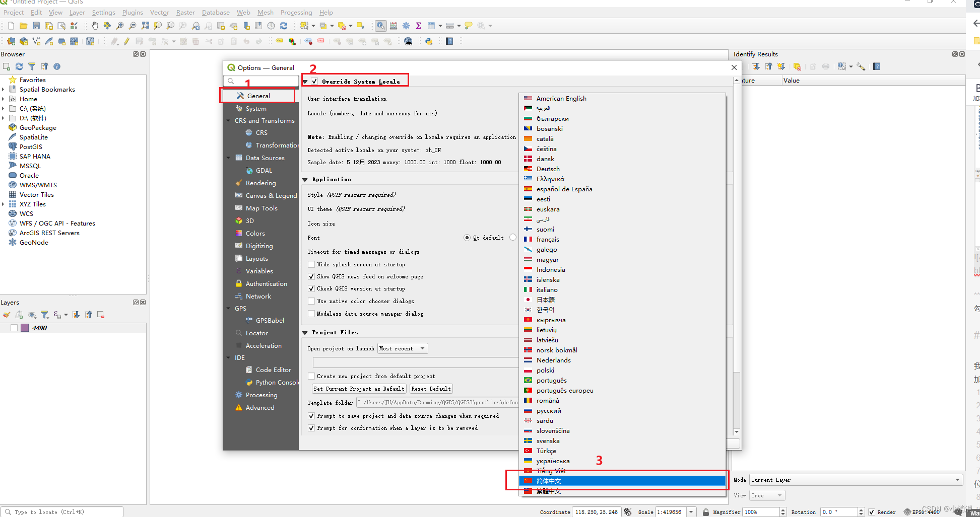Click Enable properties info icon in Browser
Screen dimensions: 980x517
(x=57, y=66)
